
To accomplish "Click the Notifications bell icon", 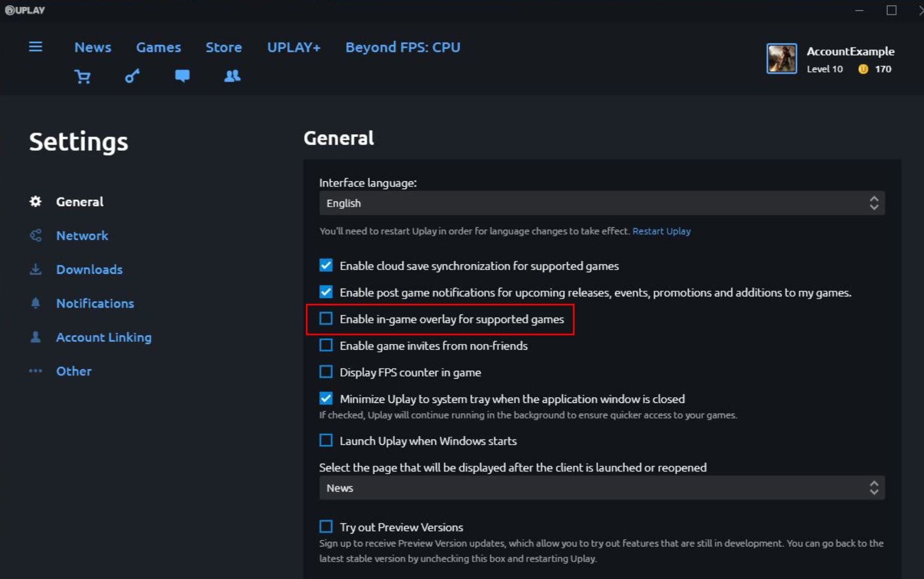I will tap(36, 303).
